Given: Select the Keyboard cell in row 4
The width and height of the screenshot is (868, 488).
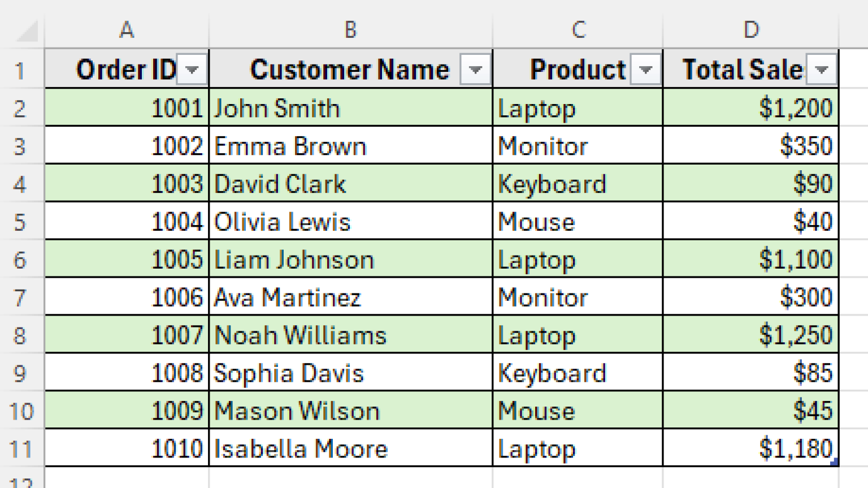Looking at the screenshot, I should pos(578,183).
